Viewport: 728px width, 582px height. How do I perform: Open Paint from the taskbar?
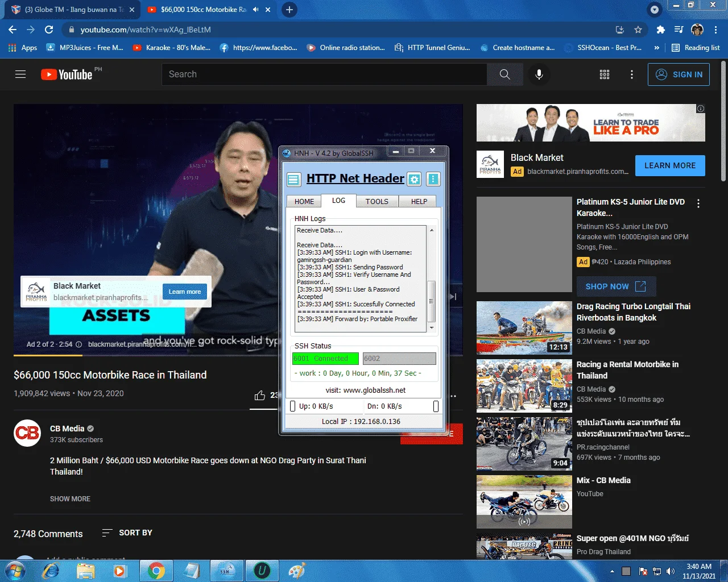(x=296, y=571)
